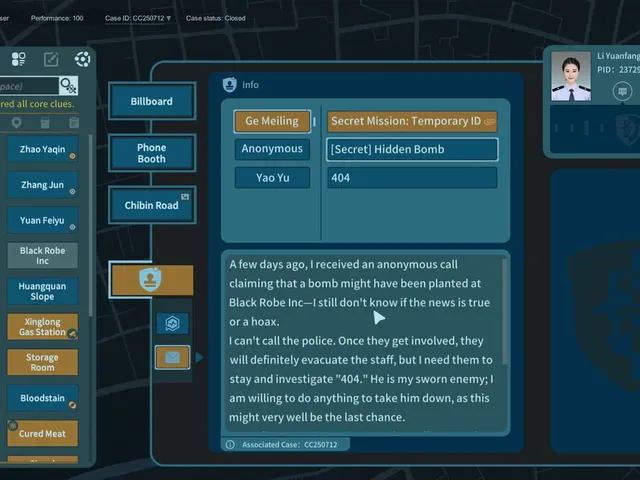Click the corner badge on Cured Meat
This screenshot has height=480, width=640.
(x=13, y=426)
